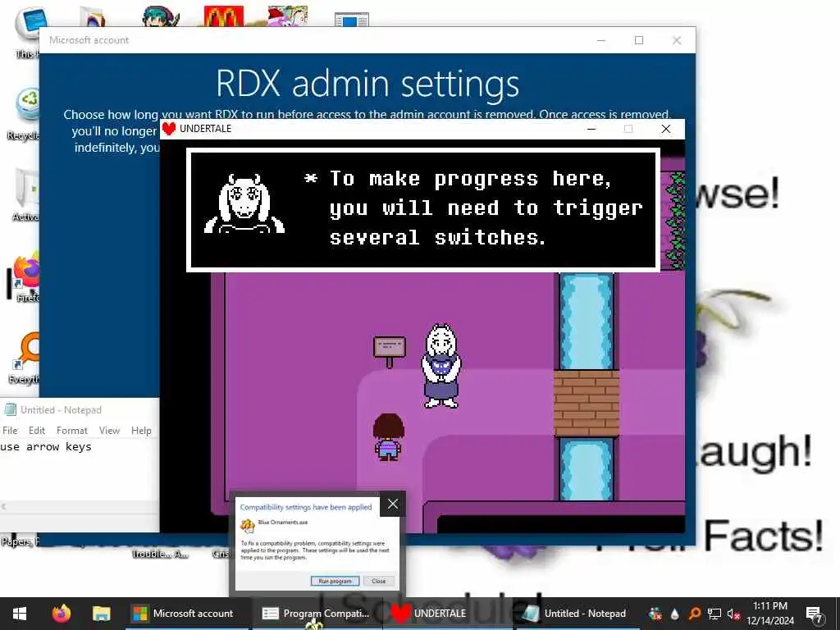The height and width of the screenshot is (630, 840).
Task: Dismiss compatibility dialog with the X
Action: pos(393,504)
